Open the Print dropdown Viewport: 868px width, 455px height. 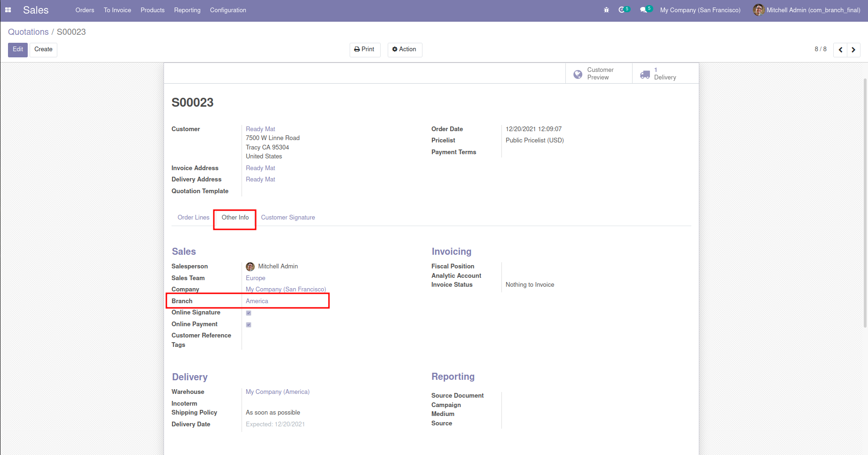click(x=365, y=49)
